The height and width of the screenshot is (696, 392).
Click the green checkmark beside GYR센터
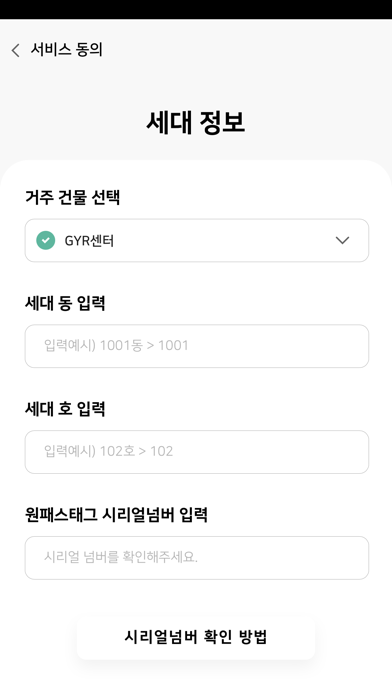pos(46,241)
